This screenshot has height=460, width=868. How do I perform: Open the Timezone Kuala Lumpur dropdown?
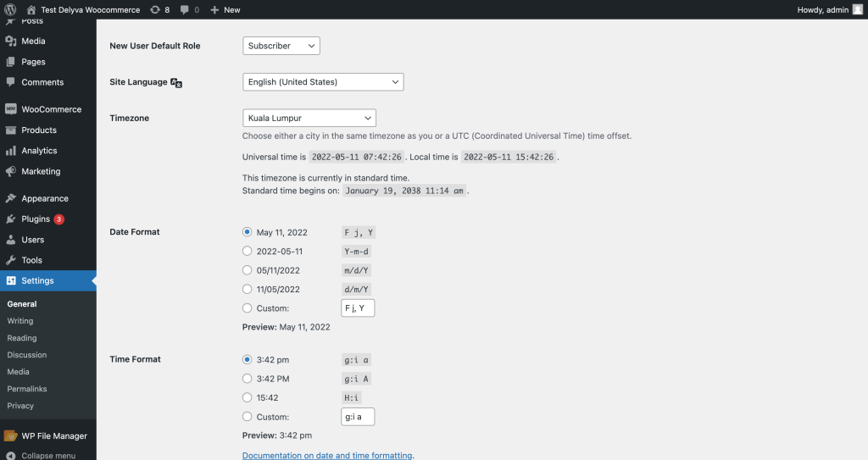coord(309,118)
